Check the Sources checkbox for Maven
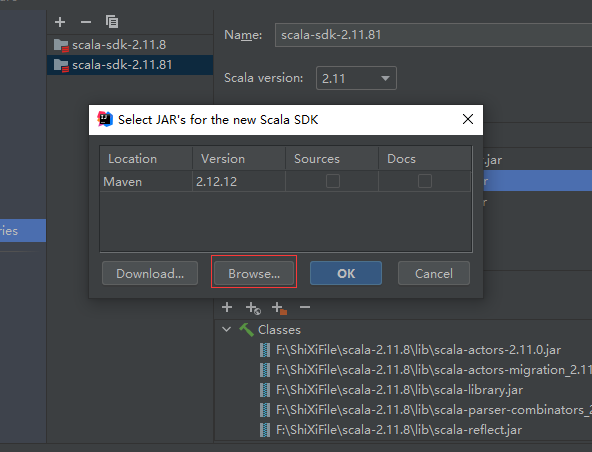592x452 pixels. click(333, 181)
